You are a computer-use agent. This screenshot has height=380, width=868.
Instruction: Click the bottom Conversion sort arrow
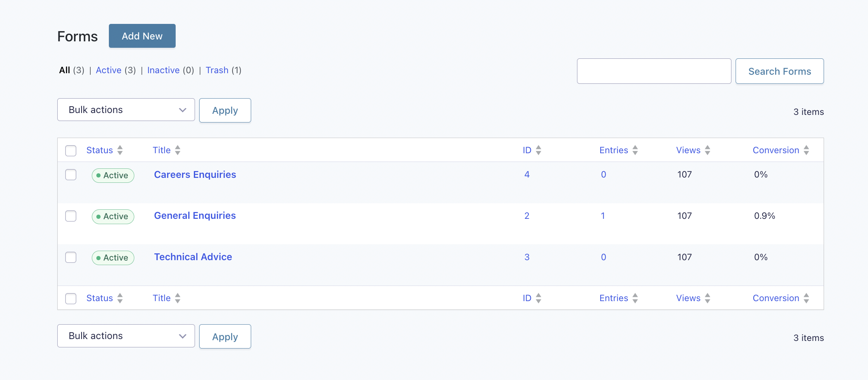[807, 298]
